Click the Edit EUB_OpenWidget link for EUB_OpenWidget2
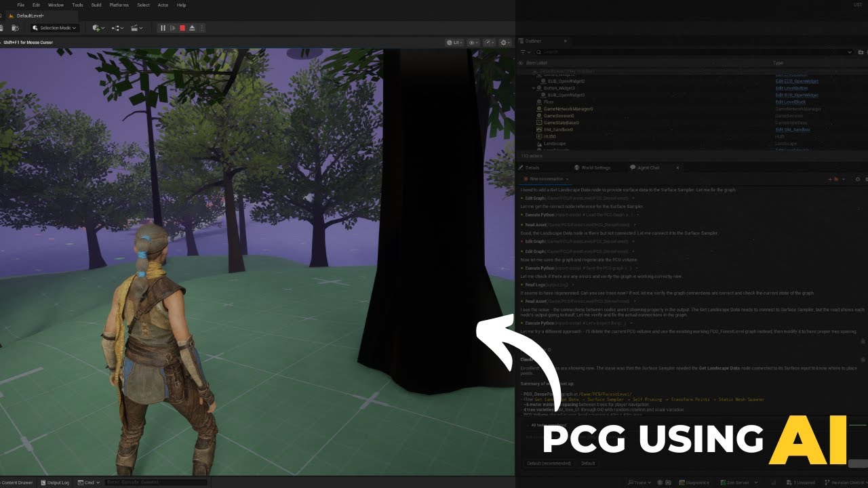The width and height of the screenshot is (868, 488). [x=797, y=81]
